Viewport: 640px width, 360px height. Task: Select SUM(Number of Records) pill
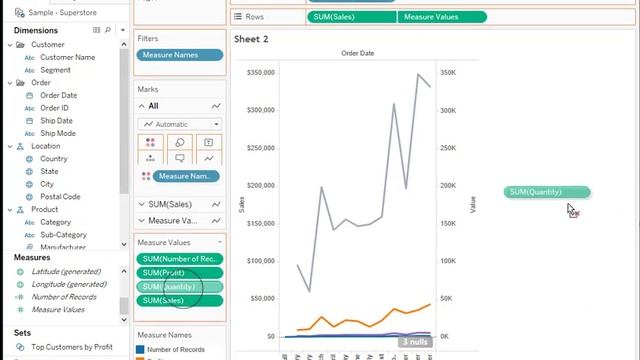tap(180, 259)
